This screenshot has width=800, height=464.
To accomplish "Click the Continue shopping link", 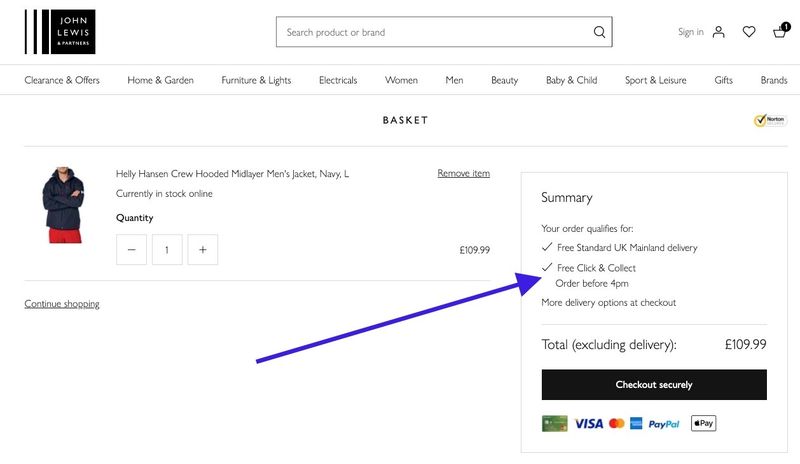I will click(x=62, y=304).
